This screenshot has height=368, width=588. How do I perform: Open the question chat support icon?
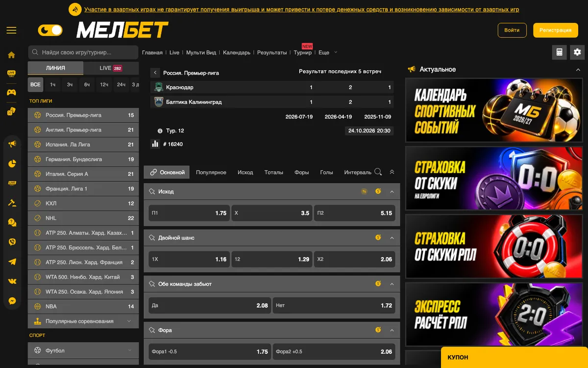(12, 222)
